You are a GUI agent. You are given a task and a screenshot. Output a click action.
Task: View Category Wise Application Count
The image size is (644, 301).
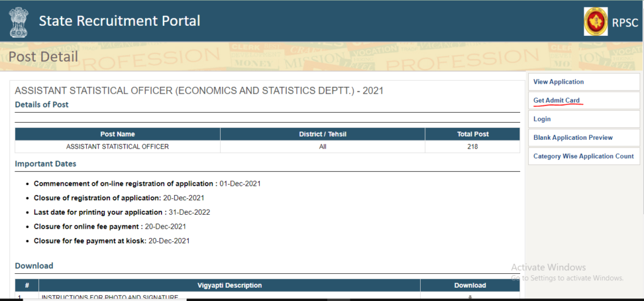(x=583, y=156)
